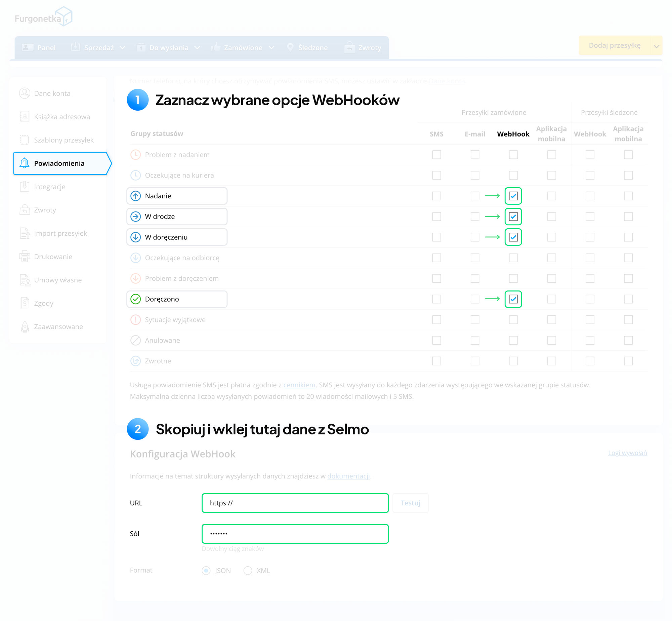Open dropdown arrow beside Dodaj przesyłkę

pos(656,46)
